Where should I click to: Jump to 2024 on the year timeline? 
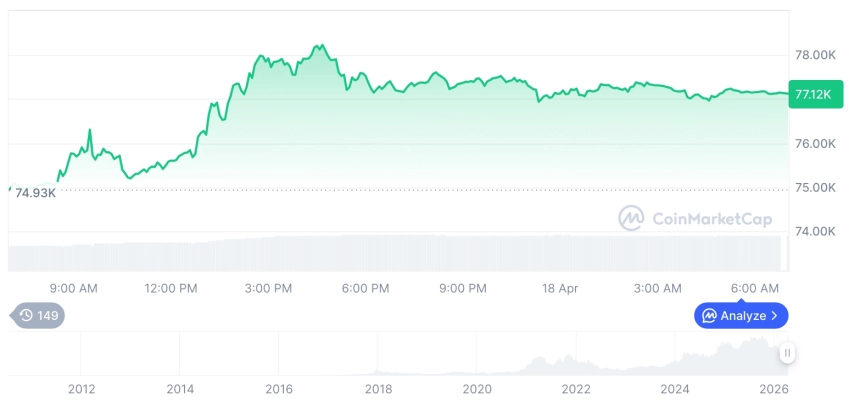[675, 389]
